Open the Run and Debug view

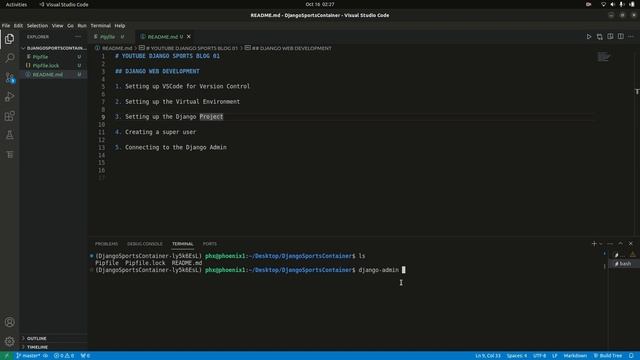[9, 97]
